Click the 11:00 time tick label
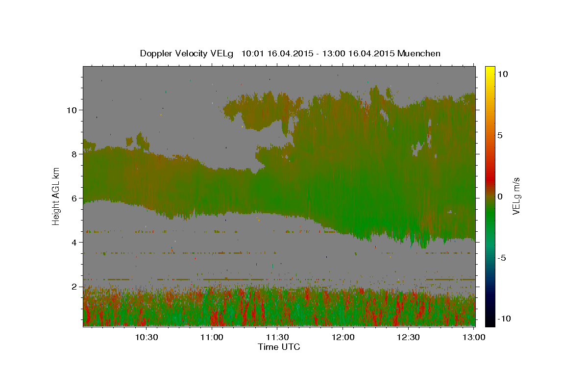 [x=212, y=337]
